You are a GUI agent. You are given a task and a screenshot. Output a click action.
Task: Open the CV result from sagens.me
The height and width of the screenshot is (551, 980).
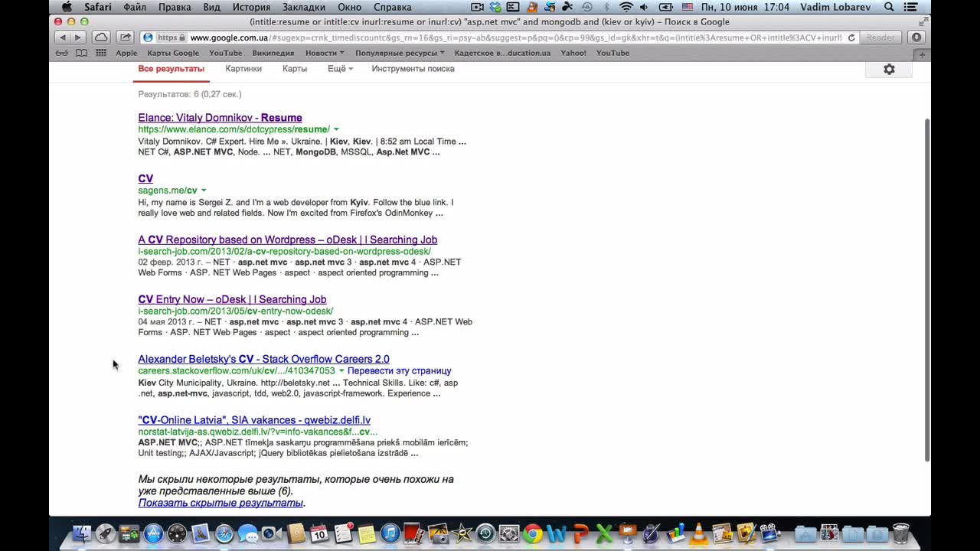point(145,179)
